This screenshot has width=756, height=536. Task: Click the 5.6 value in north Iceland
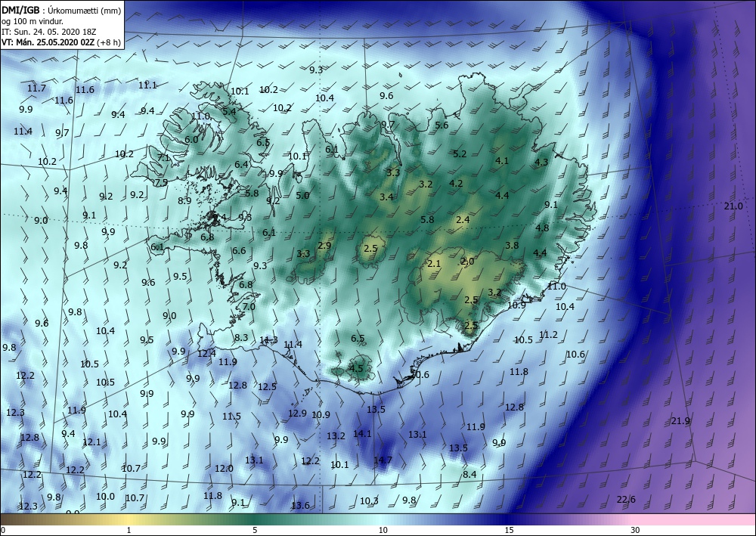(442, 125)
